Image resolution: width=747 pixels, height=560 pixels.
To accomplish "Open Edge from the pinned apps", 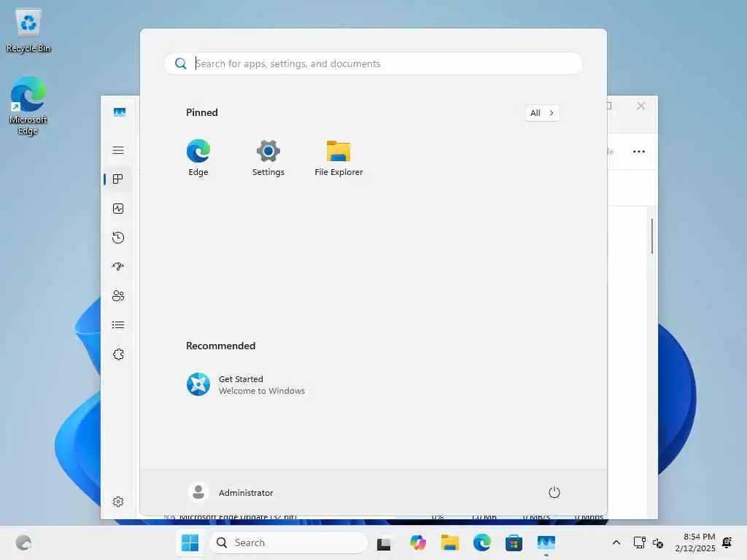I will [x=198, y=157].
